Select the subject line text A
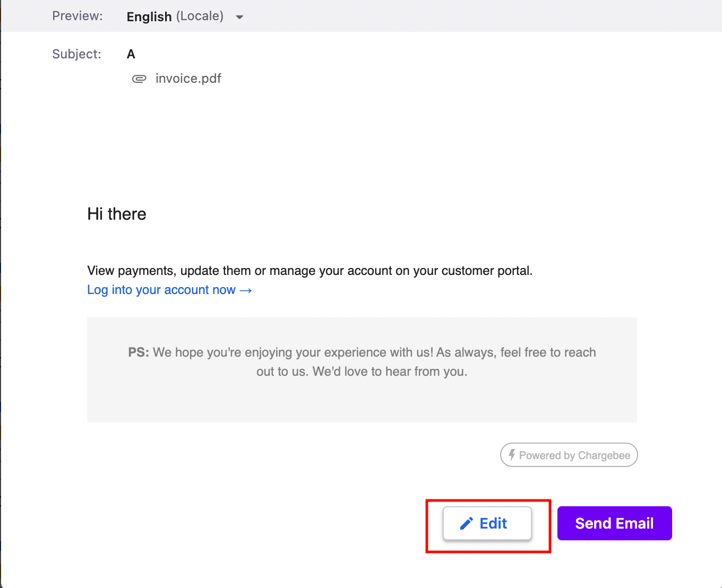722x588 pixels. pos(131,54)
